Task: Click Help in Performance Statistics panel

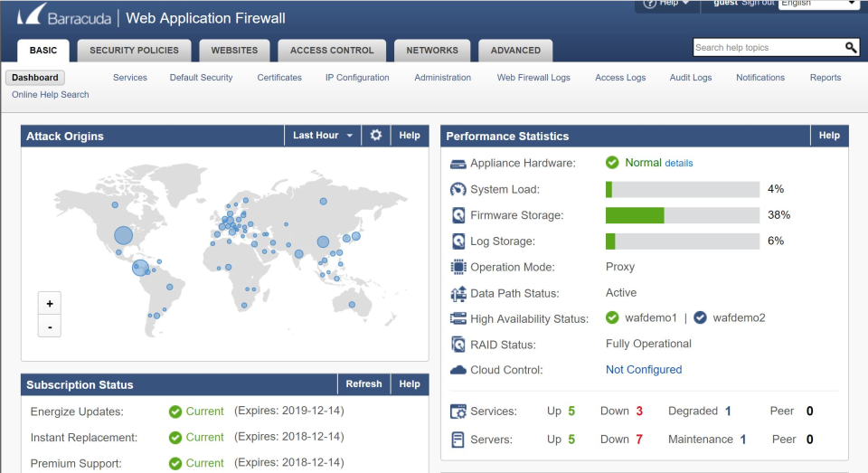Action: (x=829, y=135)
